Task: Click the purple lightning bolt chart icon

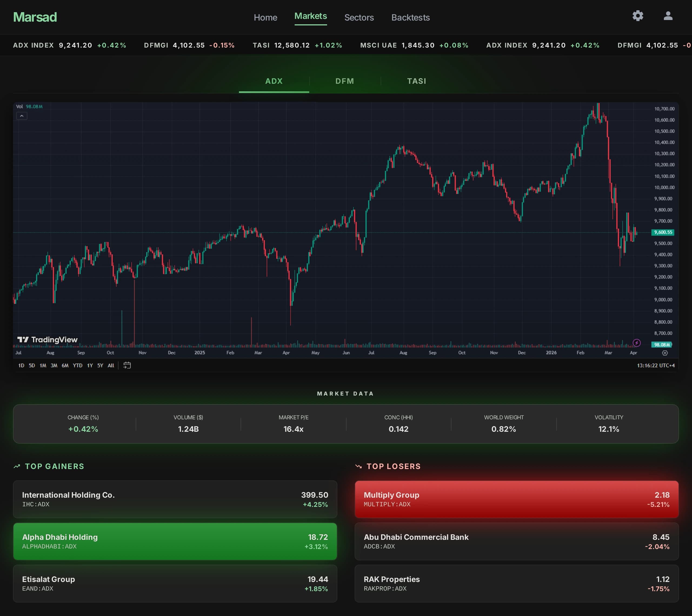Action: coord(637,343)
